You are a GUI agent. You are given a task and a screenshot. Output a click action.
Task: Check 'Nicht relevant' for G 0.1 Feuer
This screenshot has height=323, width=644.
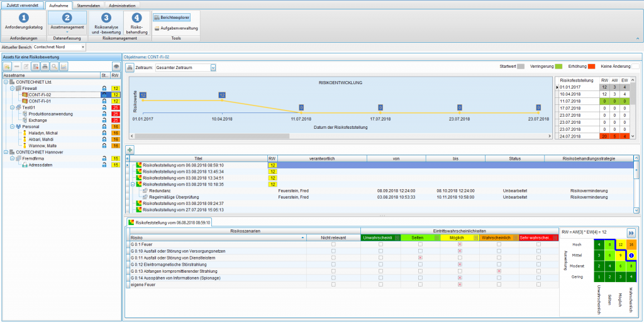(333, 244)
